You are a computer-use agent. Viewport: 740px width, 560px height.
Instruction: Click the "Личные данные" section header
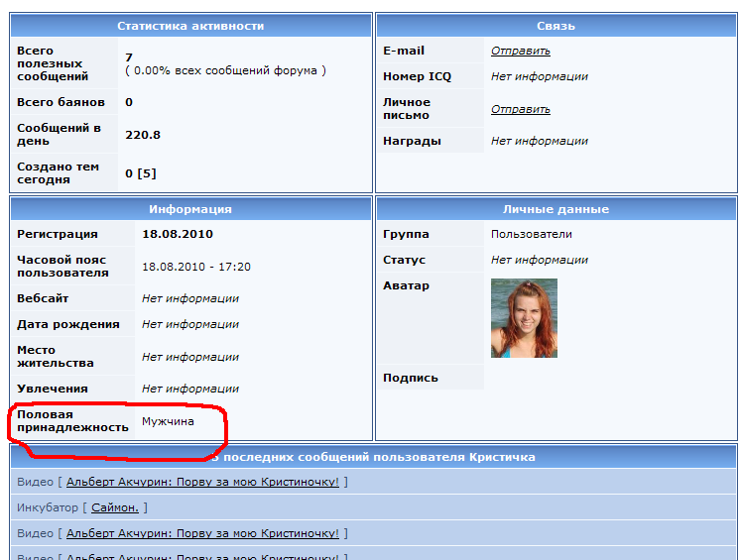point(555,209)
